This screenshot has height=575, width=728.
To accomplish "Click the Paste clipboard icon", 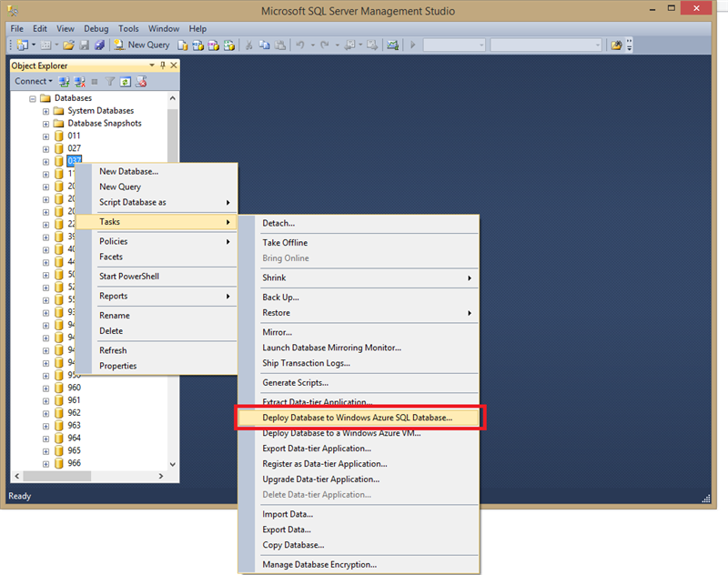I will coord(280,45).
